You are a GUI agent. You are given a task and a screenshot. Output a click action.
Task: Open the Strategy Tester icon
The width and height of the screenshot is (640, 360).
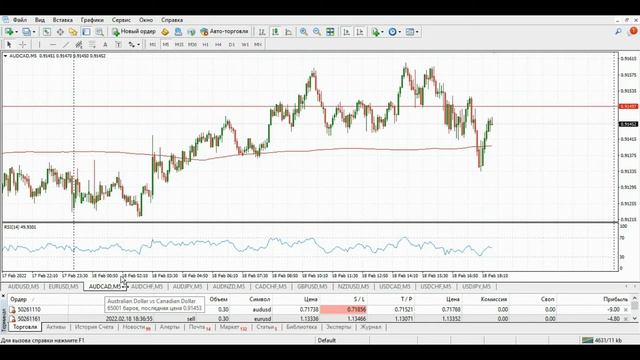coord(99,32)
